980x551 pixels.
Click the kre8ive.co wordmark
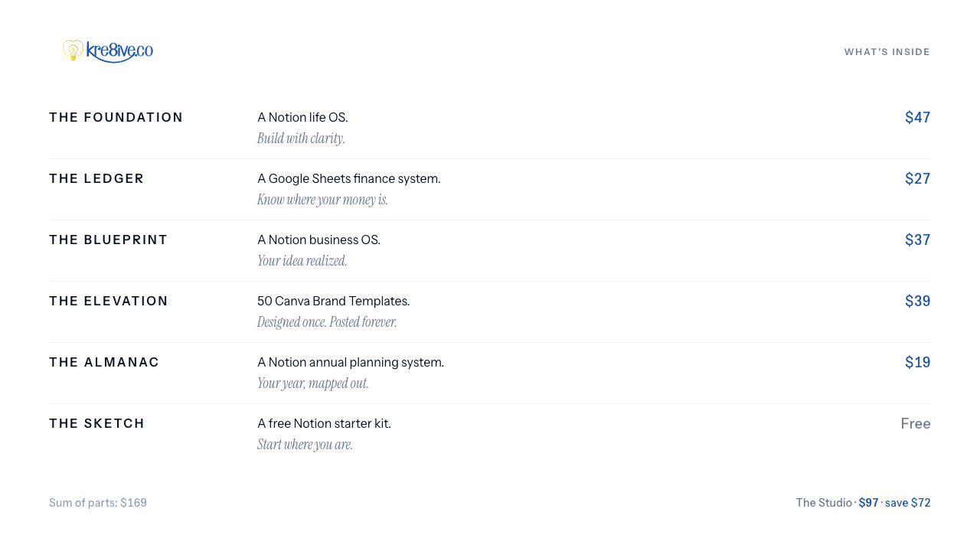119,51
